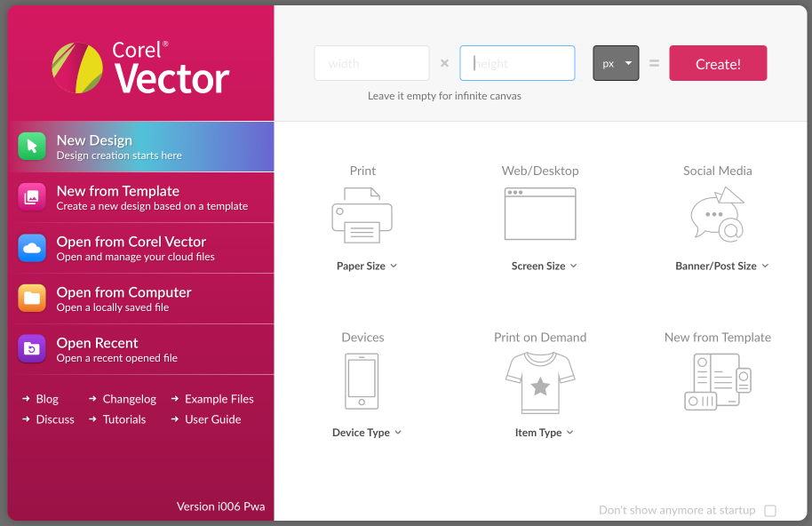812x526 pixels.
Task: Click the Create! button
Action: (718, 63)
